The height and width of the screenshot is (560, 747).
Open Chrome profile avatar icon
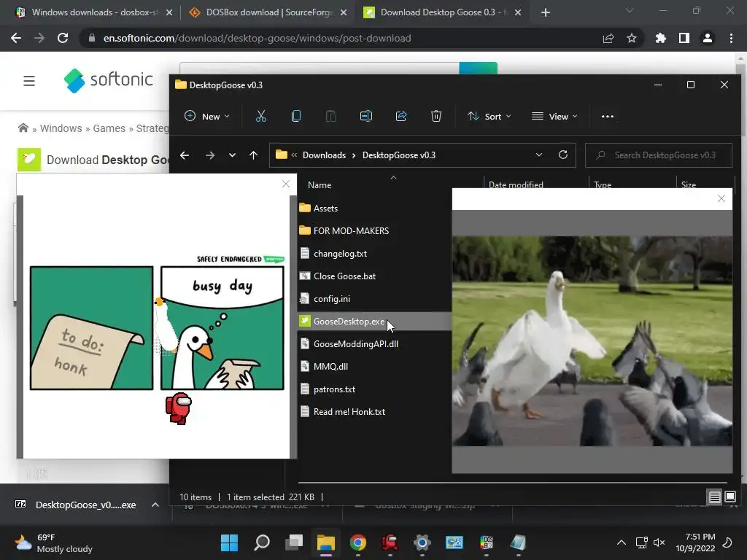(x=708, y=38)
